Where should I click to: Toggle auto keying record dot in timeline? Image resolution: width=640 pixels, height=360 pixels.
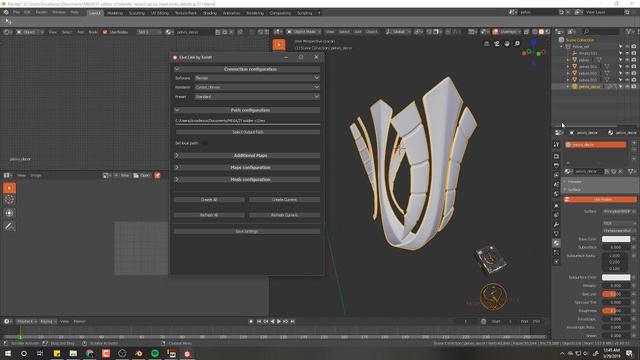pos(251,322)
